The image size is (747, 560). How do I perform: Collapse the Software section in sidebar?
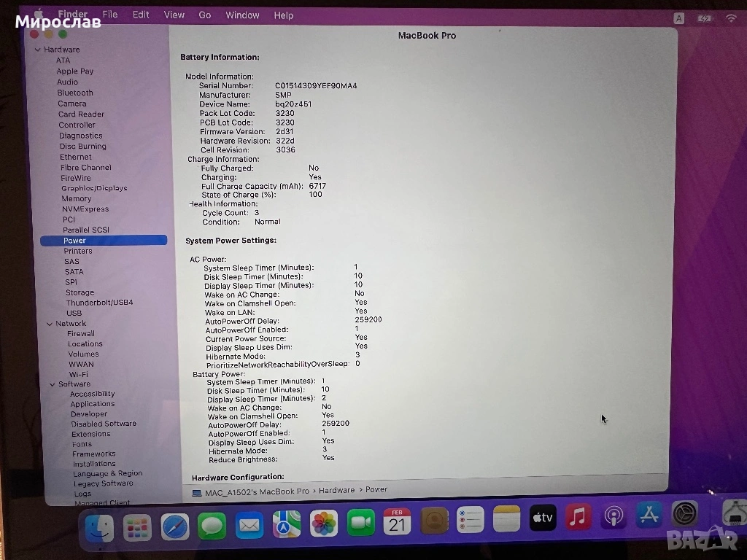(53, 384)
